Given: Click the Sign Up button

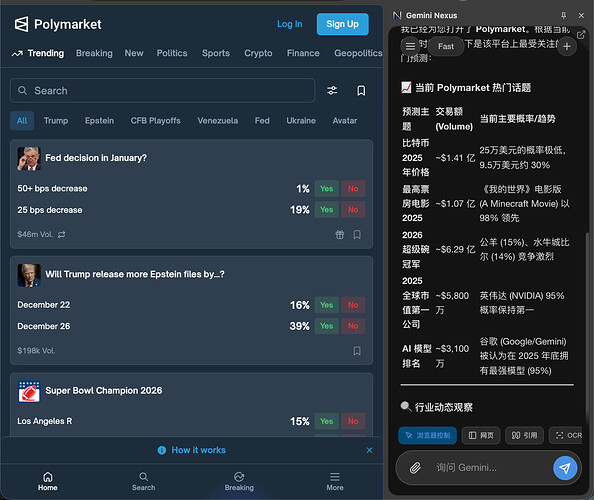Looking at the screenshot, I should (342, 24).
